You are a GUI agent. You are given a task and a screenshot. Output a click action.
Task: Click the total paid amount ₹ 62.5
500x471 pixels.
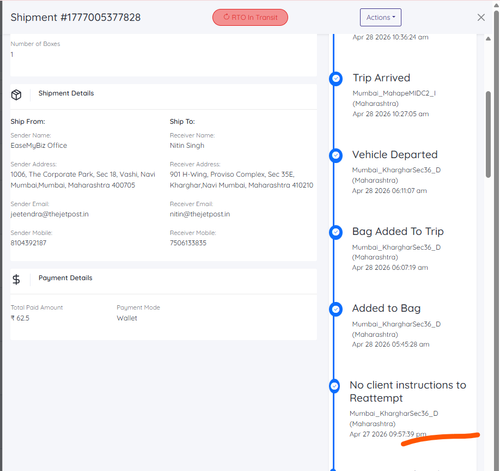[20, 318]
